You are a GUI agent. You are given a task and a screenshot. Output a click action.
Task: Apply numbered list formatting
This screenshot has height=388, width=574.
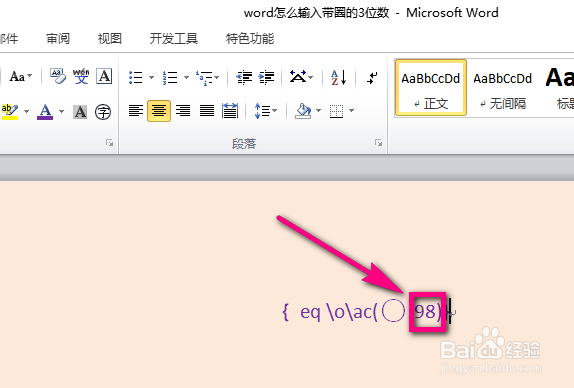coord(170,77)
